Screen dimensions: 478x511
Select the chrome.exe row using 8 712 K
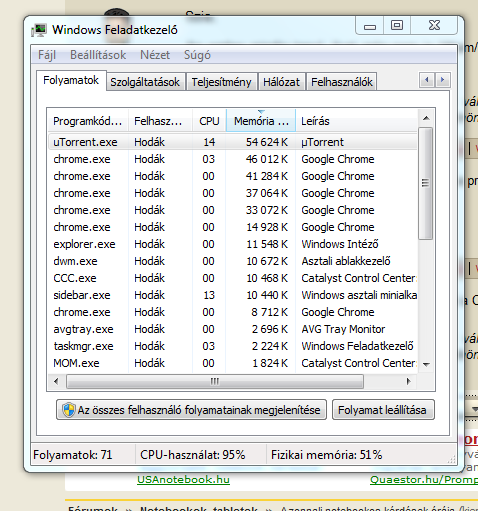[232, 312]
